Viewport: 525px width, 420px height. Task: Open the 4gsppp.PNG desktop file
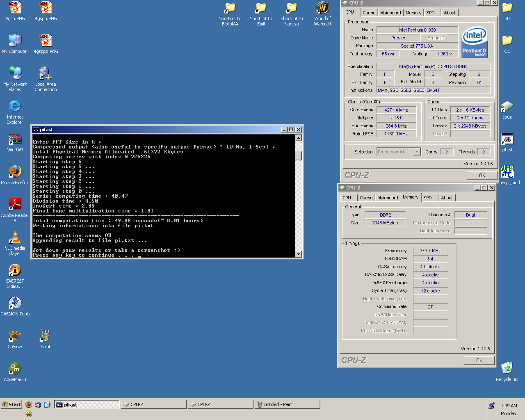pos(46,44)
